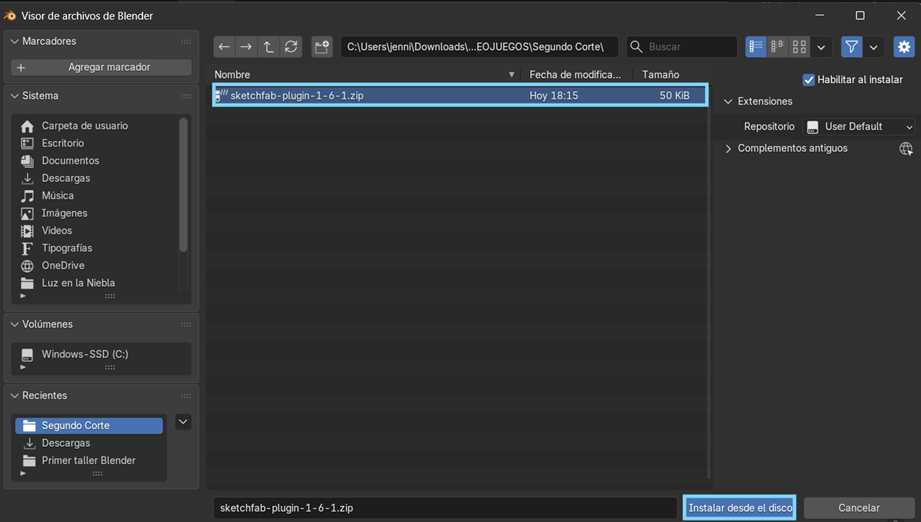Sort by Fecha de modificación column
921x522 pixels.
576,75
